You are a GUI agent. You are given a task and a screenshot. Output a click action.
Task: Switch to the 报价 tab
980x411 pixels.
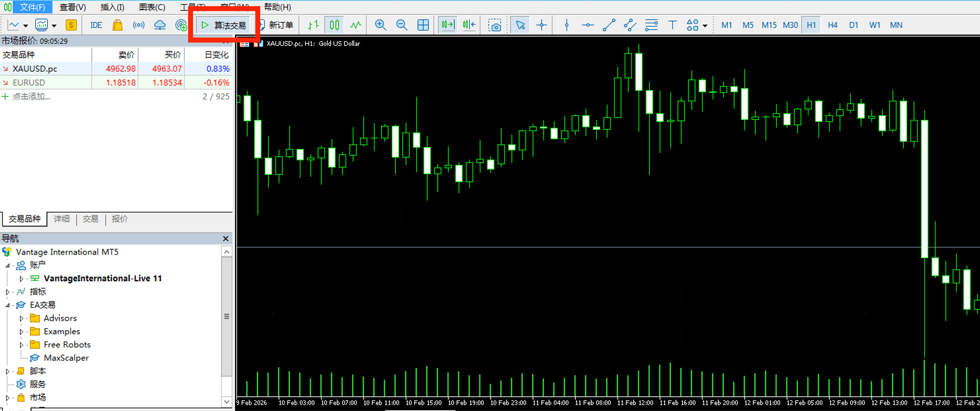(x=119, y=219)
